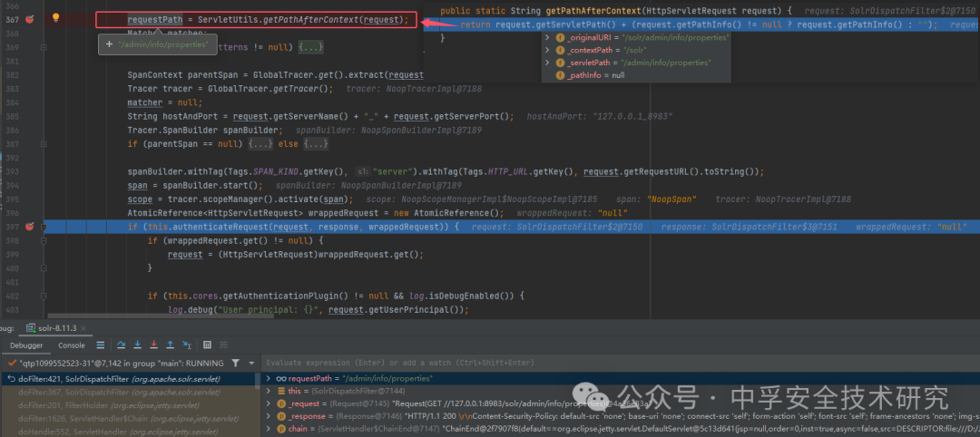Toggle the breakpoint on line 397
The height and width of the screenshot is (437, 980).
click(x=29, y=226)
